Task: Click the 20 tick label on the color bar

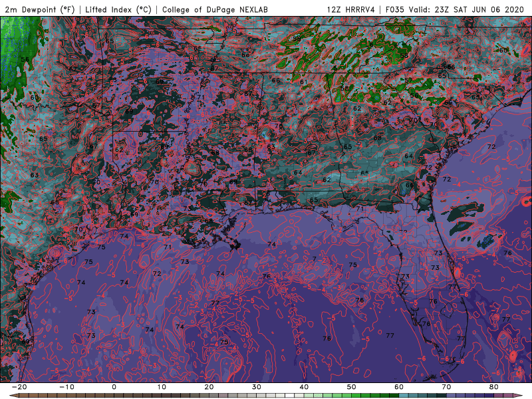Action: [209, 387]
